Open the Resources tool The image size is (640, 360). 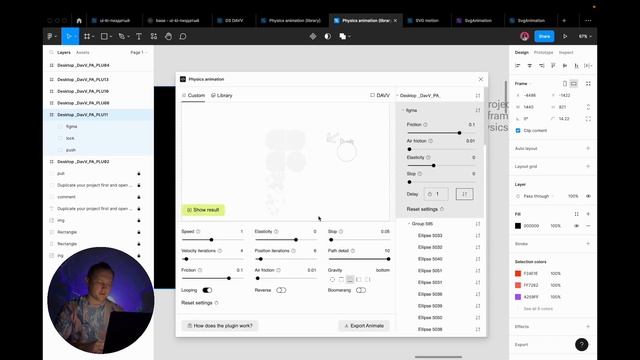pyautogui.click(x=153, y=36)
